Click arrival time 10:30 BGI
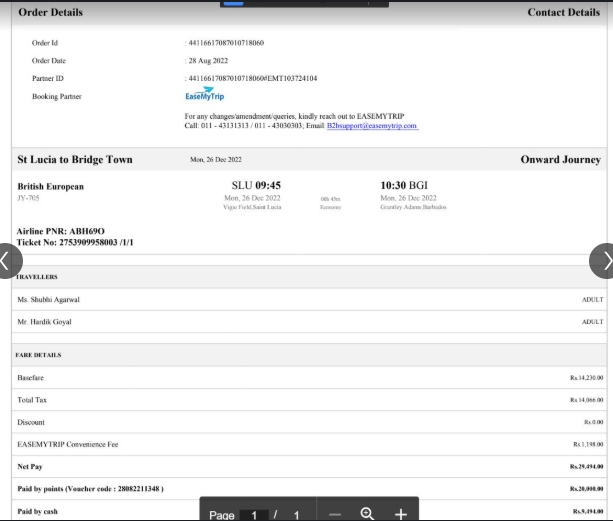Image resolution: width=613 pixels, height=521 pixels. [404, 185]
